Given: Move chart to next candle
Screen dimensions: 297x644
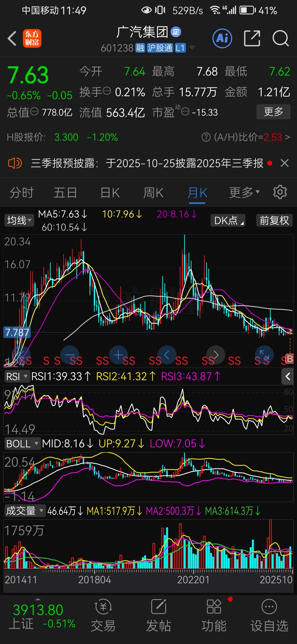Looking at the screenshot, I should tap(216, 355).
